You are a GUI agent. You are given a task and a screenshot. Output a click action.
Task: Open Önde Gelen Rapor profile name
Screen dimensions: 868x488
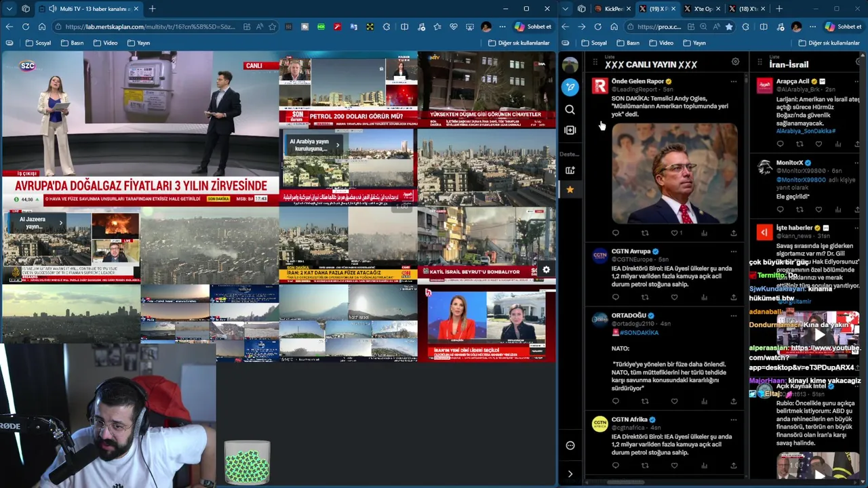pos(637,81)
